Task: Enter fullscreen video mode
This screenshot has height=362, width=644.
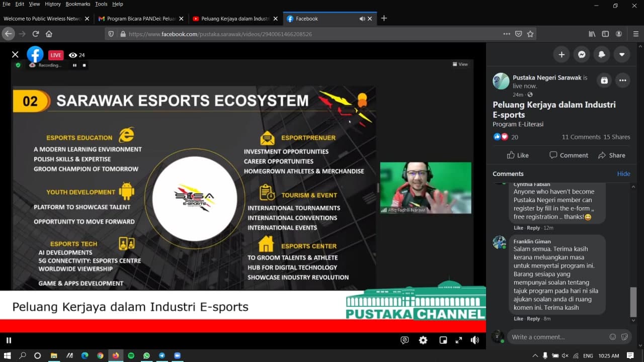Action: click(458, 340)
